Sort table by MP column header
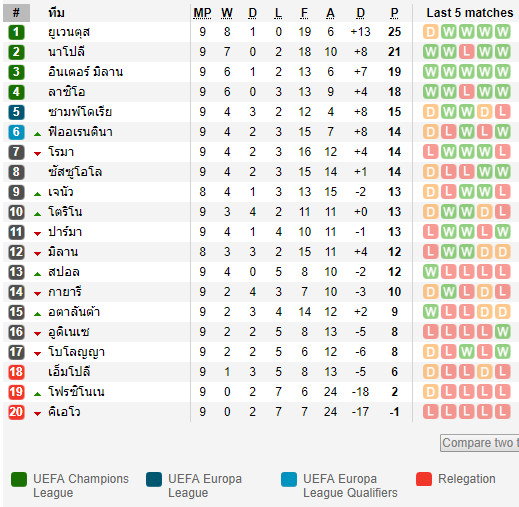This screenshot has height=507, width=519. (x=202, y=13)
